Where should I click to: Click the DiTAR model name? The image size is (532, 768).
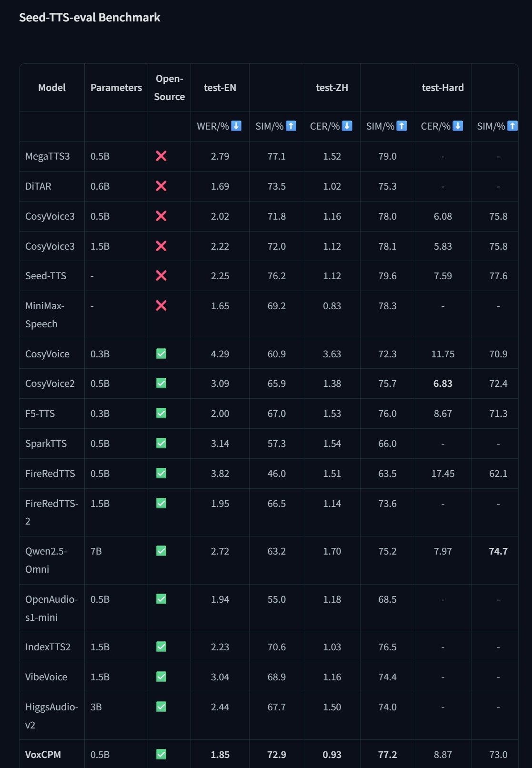point(38,186)
